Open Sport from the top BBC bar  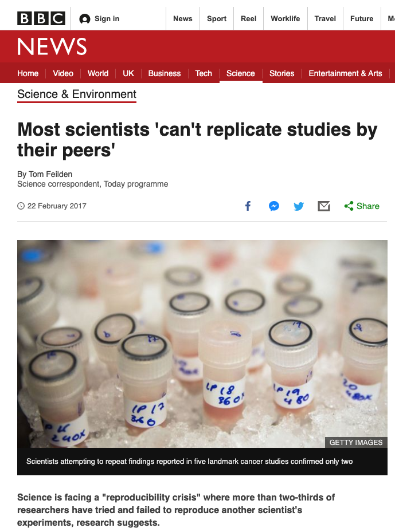click(217, 18)
